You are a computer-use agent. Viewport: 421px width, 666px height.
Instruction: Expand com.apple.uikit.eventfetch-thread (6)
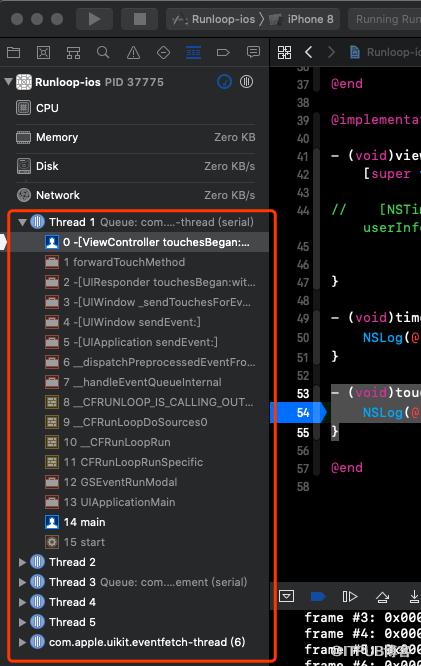click(x=23, y=642)
